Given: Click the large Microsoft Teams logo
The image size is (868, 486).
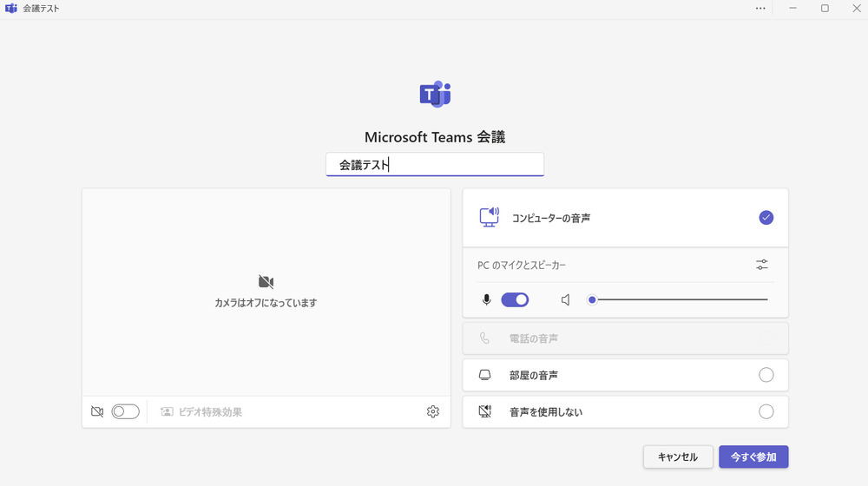Looking at the screenshot, I should 435,94.
